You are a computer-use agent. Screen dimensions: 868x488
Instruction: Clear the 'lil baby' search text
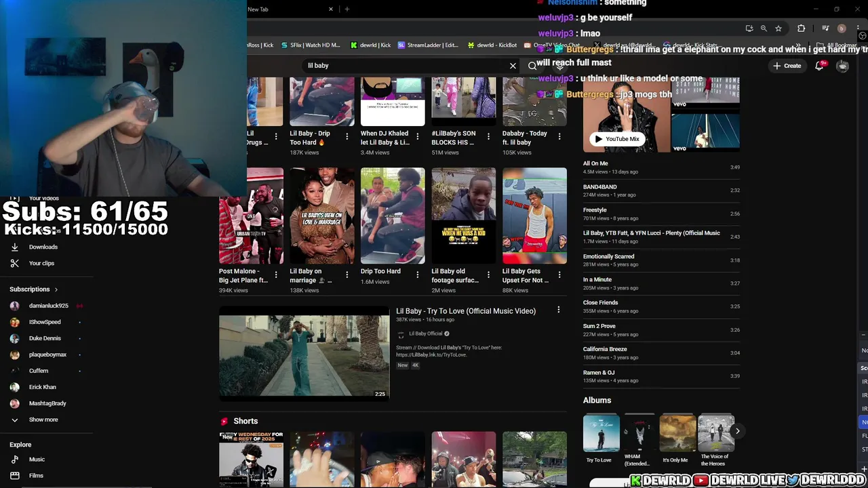tap(513, 66)
